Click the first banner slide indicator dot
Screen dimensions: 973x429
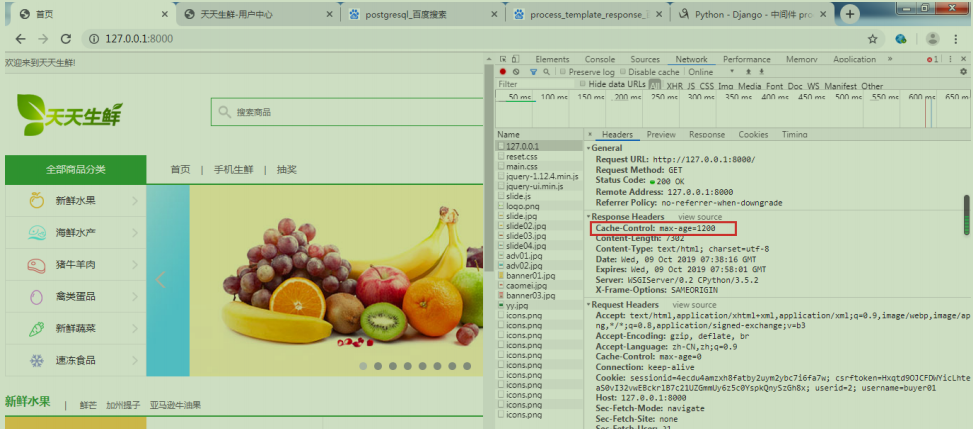coord(363,366)
